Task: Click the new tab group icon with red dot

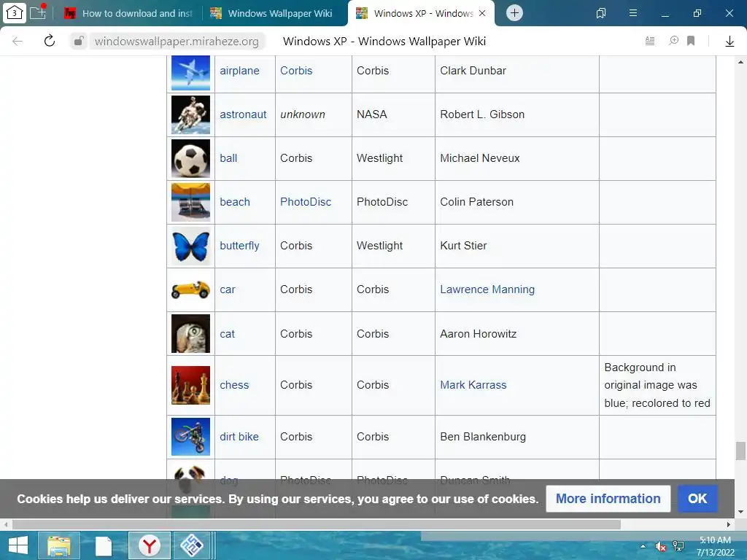Action: point(38,12)
